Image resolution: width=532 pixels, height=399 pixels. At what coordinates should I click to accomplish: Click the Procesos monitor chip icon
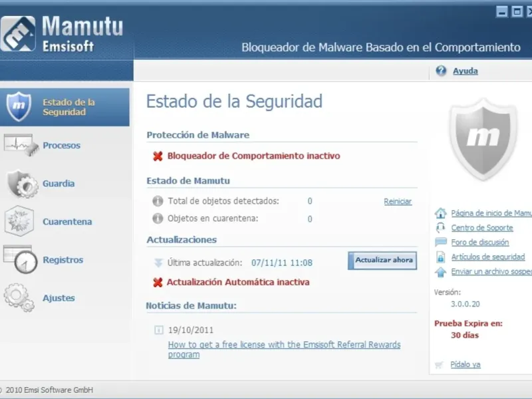click(x=21, y=145)
